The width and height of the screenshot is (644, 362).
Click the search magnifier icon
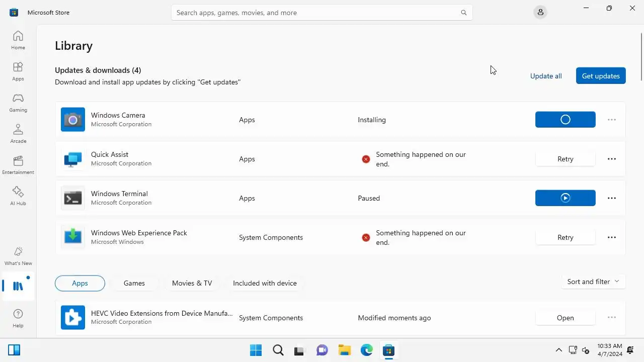pyautogui.click(x=464, y=13)
